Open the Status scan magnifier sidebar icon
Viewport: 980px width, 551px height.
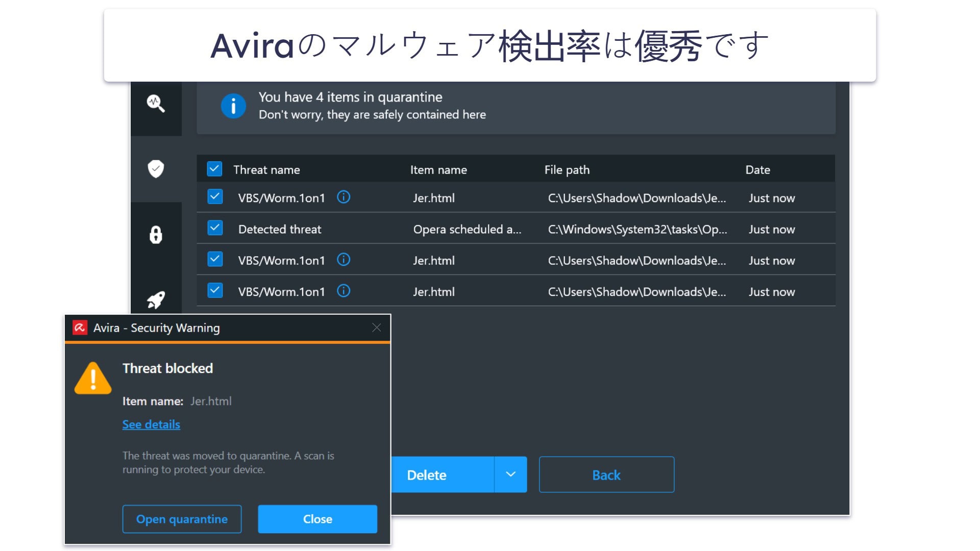pyautogui.click(x=156, y=104)
